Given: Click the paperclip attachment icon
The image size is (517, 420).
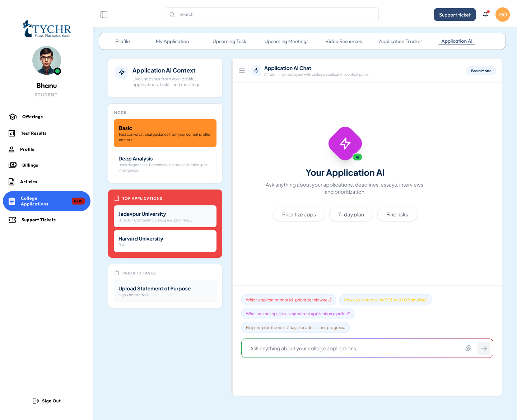Looking at the screenshot, I should coord(468,348).
